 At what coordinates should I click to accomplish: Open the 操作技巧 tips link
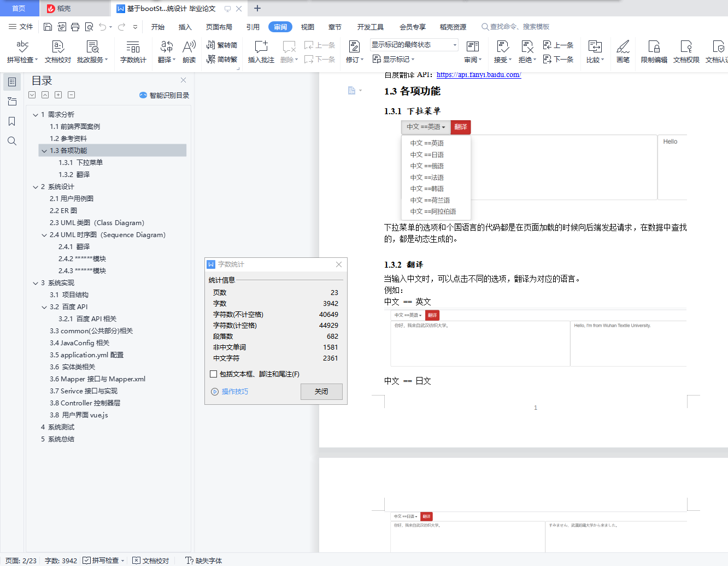click(x=230, y=392)
